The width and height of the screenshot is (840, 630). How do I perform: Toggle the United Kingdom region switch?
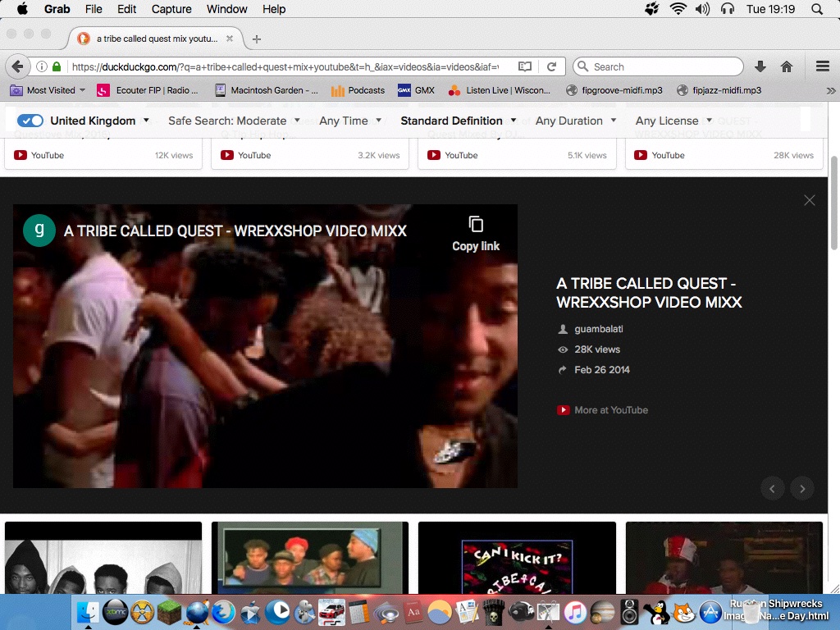(x=30, y=121)
